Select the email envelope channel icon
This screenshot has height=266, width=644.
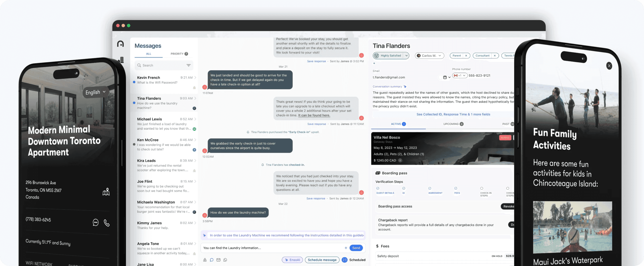pos(218,260)
